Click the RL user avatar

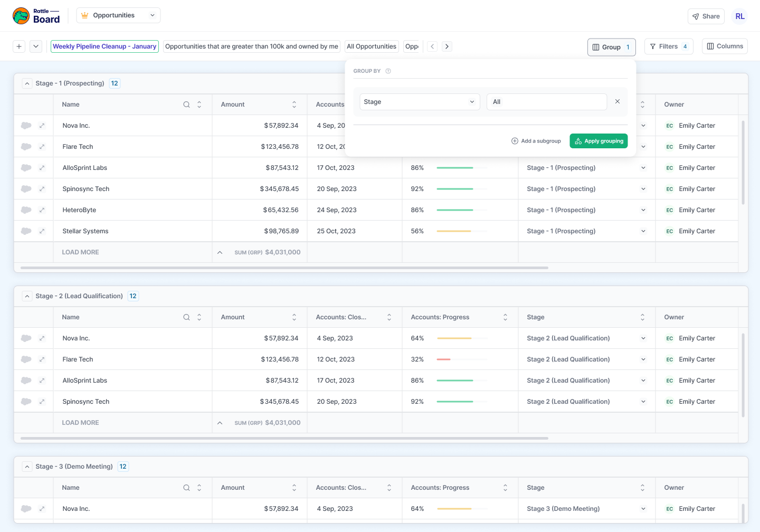tap(740, 16)
